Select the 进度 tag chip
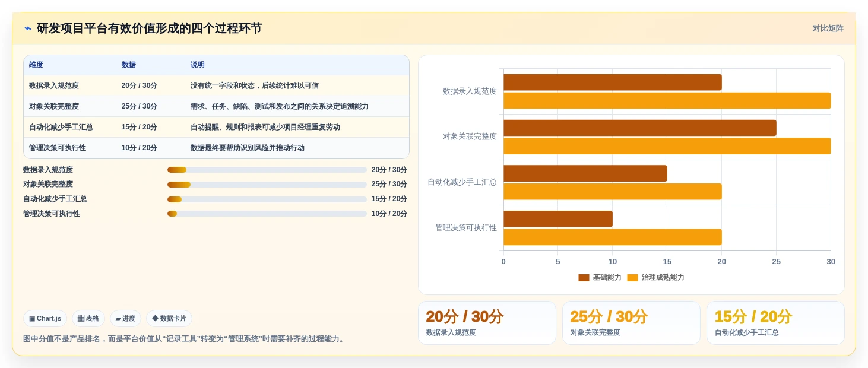Screen dimensions: 868x368 point(125,319)
